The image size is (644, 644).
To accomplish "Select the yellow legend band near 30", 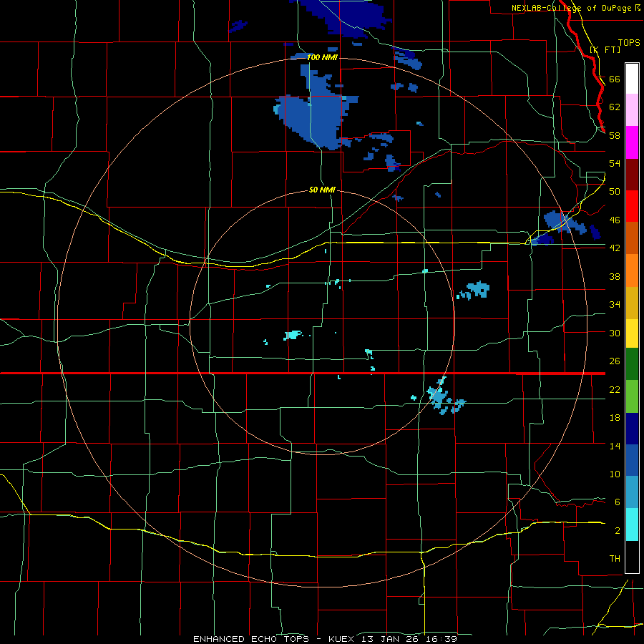I will coord(632,333).
